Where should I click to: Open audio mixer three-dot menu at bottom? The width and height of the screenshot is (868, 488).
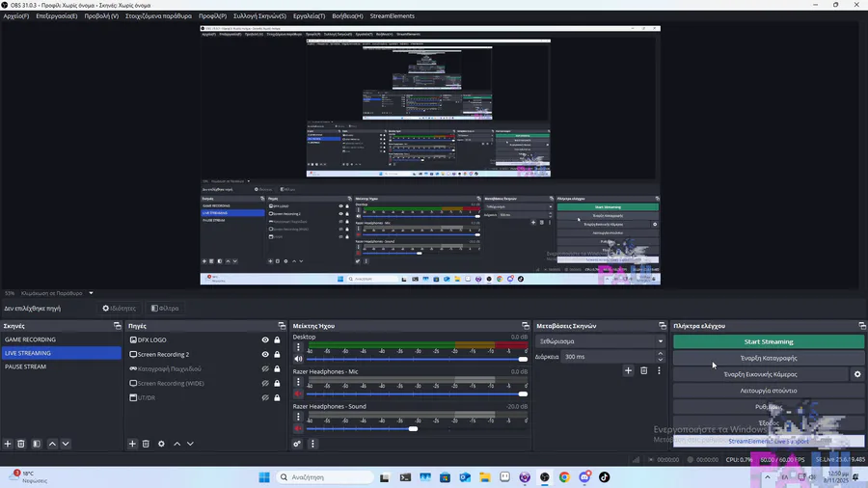click(312, 444)
